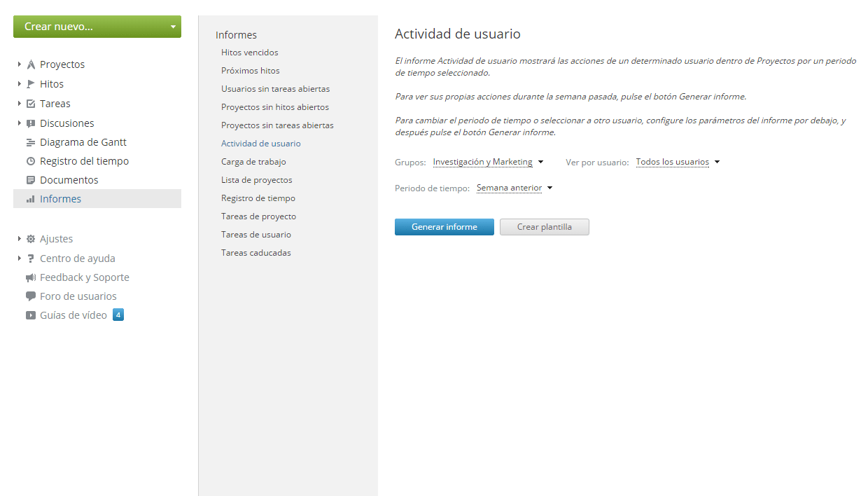
Task: Expand the Hitos tree arrow
Action: (20, 84)
